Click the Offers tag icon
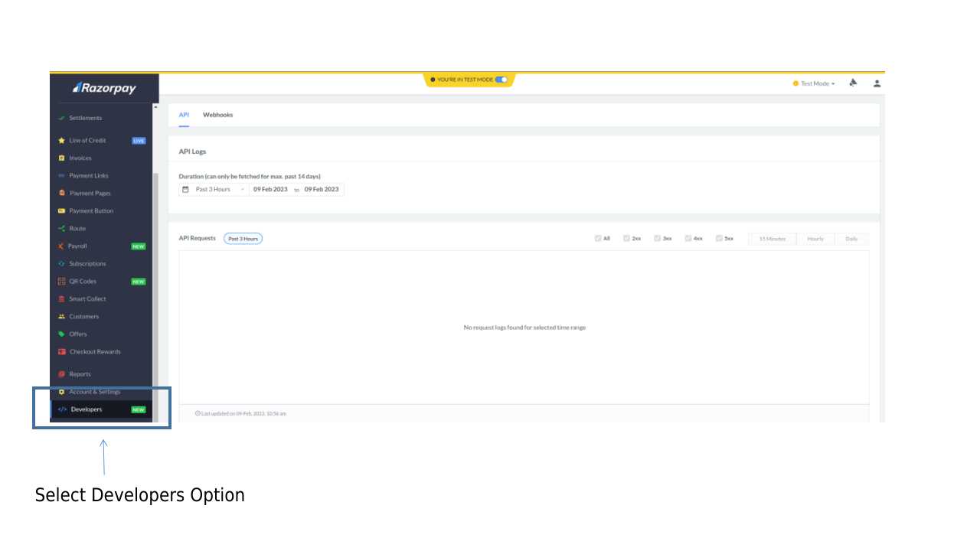The image size is (980, 551). [61, 334]
